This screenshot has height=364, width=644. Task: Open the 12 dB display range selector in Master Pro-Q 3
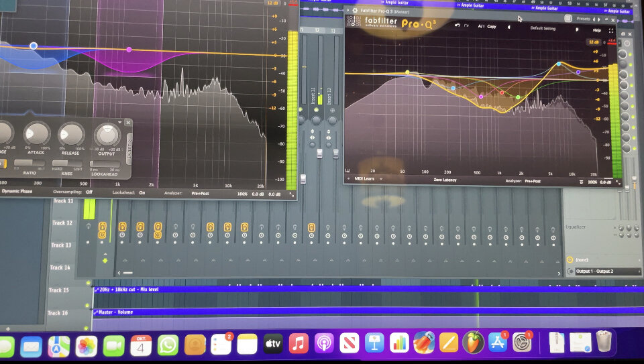(594, 42)
